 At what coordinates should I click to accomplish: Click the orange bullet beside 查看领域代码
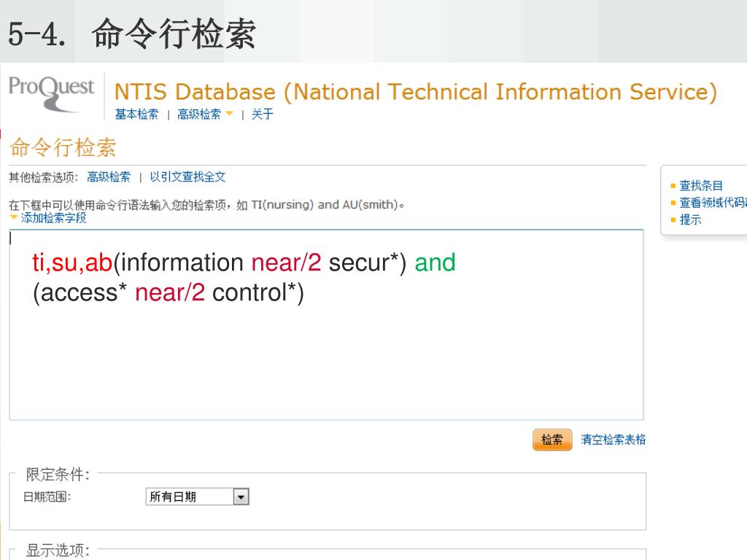tap(673, 203)
